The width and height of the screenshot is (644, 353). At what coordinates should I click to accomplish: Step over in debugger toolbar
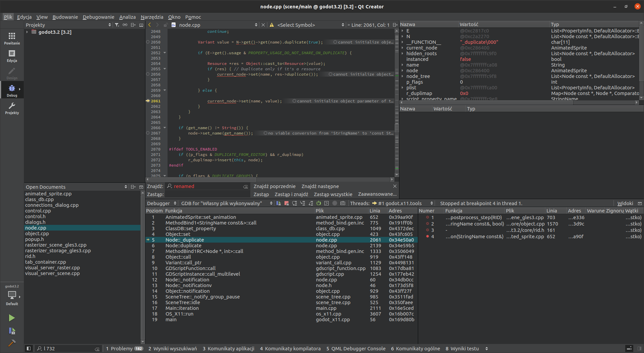[295, 203]
